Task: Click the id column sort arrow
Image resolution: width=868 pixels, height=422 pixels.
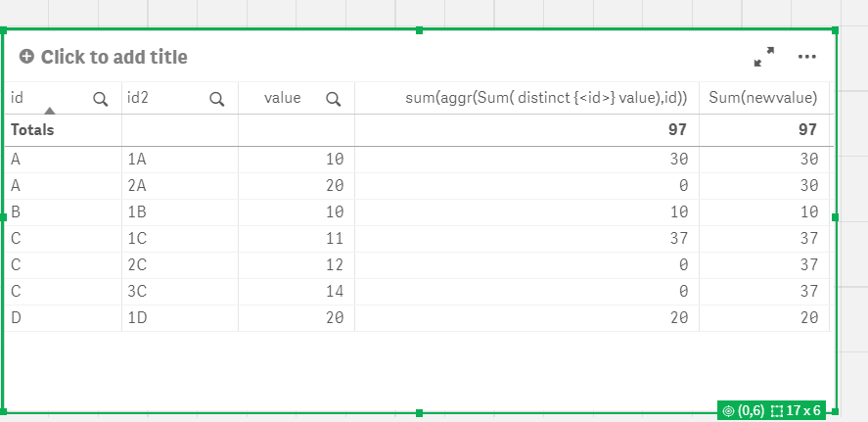Action: point(49,111)
